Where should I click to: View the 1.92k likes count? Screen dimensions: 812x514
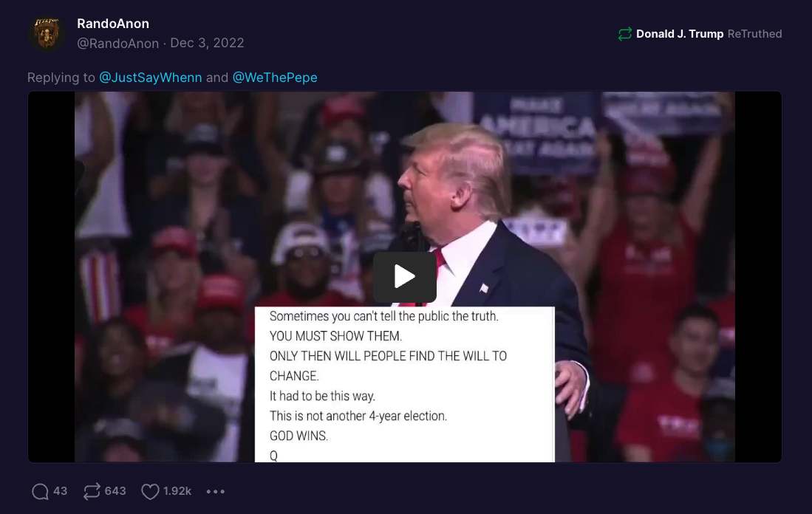click(177, 490)
